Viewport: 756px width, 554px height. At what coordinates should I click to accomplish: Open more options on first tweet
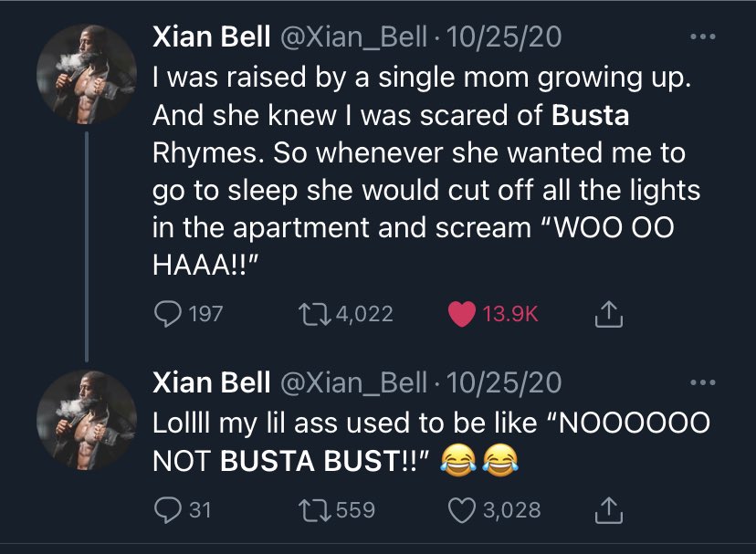tap(702, 37)
